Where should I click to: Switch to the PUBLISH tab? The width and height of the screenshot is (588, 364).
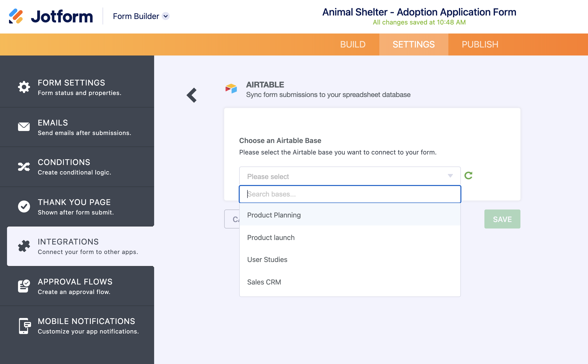(480, 44)
